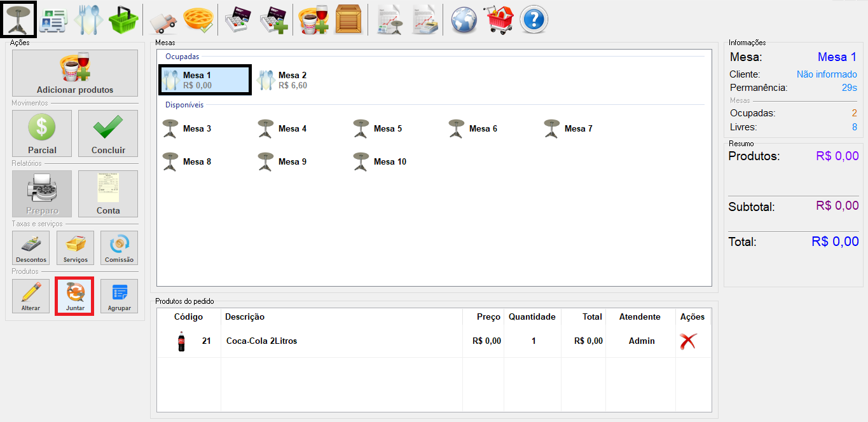Click the Parcial payment button
This screenshot has height=422, width=868.
point(42,133)
